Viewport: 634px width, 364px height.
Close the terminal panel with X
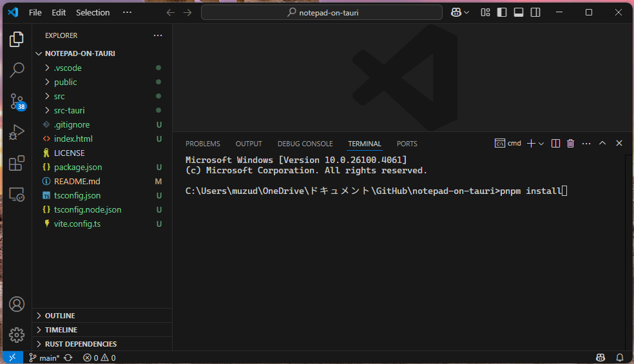coord(619,143)
